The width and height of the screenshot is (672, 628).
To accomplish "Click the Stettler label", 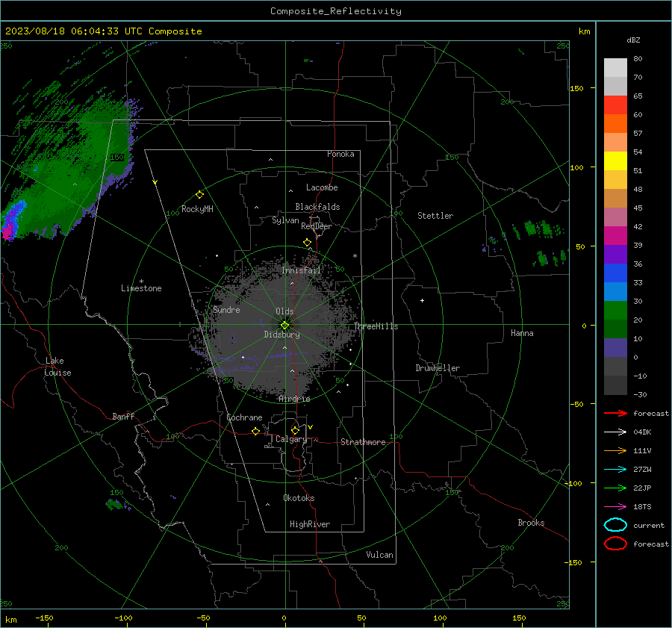I will click(435, 216).
